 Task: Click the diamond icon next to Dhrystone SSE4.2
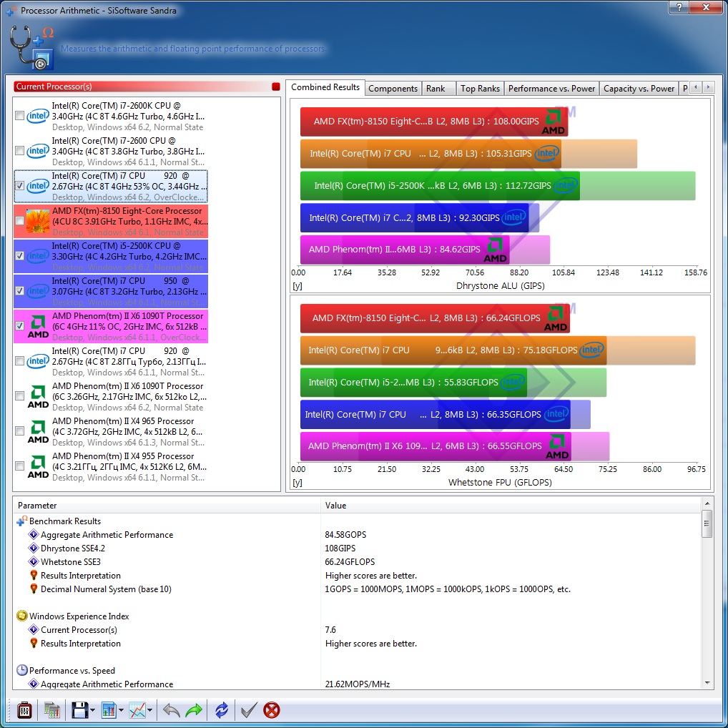point(34,548)
